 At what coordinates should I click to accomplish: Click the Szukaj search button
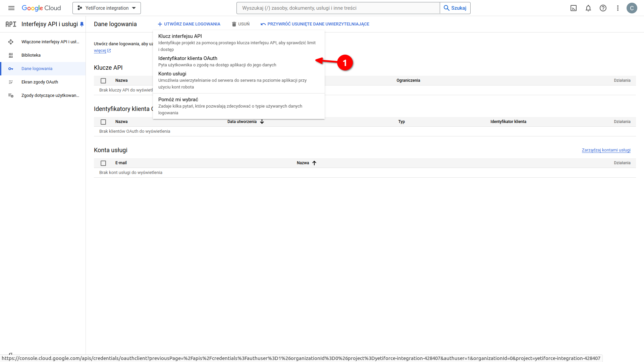[455, 8]
